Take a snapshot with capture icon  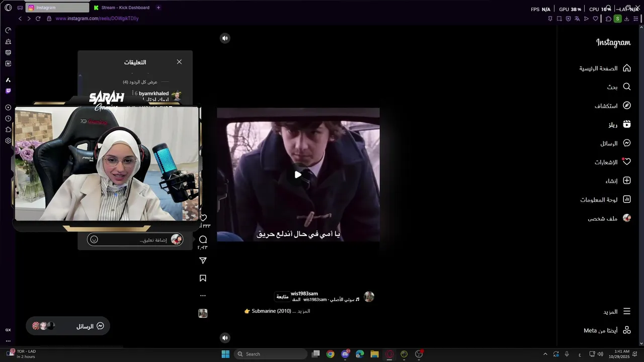(559, 19)
